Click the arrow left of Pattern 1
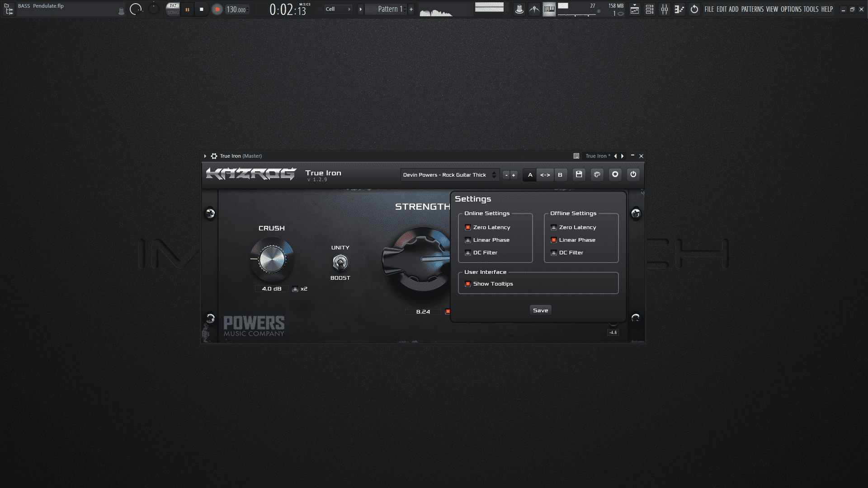 [360, 9]
